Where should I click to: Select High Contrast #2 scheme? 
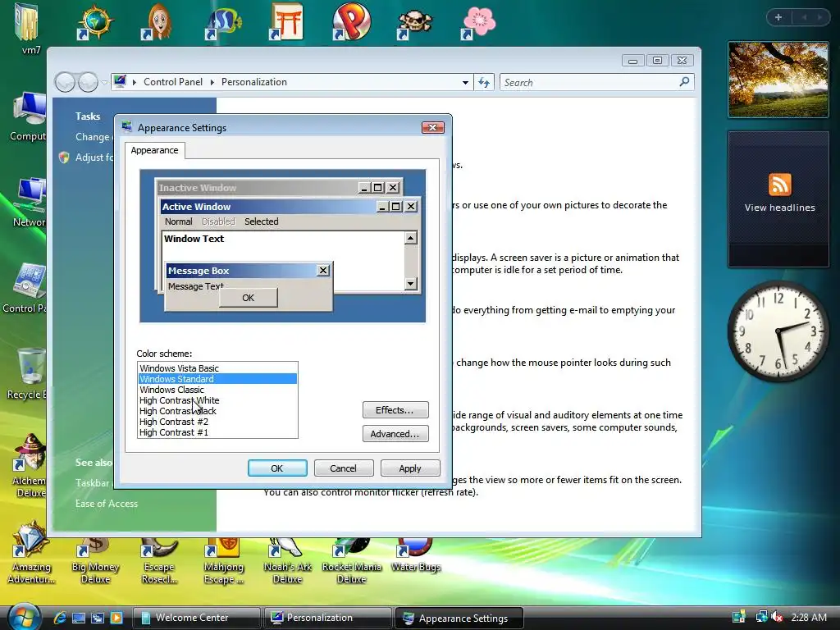(x=217, y=422)
